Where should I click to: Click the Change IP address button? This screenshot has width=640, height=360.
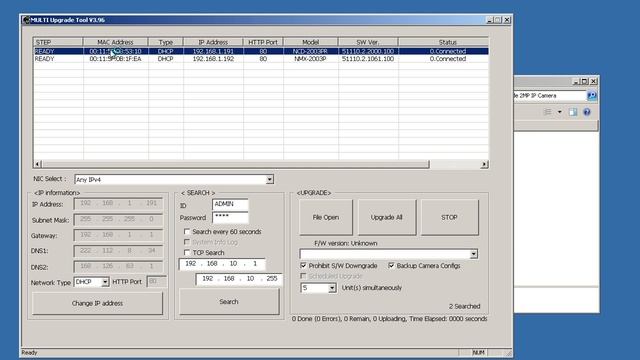pyautogui.click(x=97, y=303)
